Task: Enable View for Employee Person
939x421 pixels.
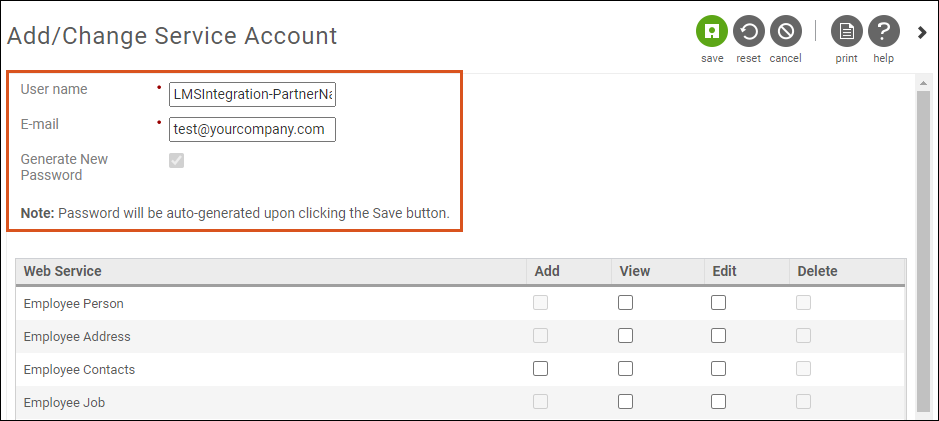Action: point(625,303)
